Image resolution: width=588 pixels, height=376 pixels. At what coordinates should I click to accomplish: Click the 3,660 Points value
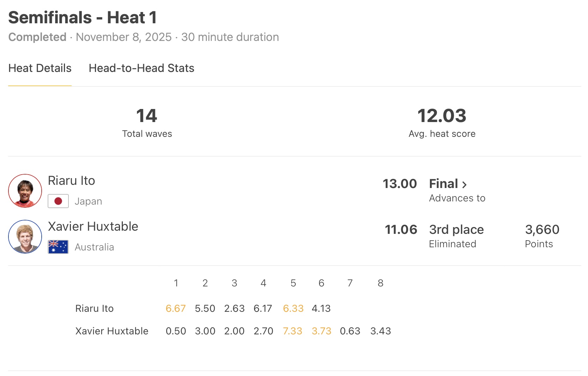[x=542, y=230]
